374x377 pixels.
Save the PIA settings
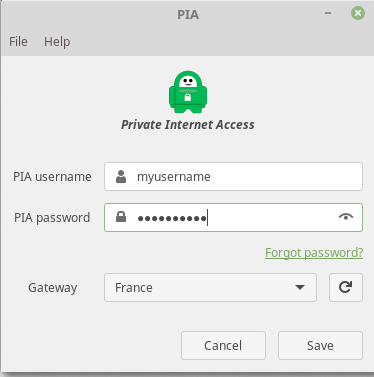(320, 346)
